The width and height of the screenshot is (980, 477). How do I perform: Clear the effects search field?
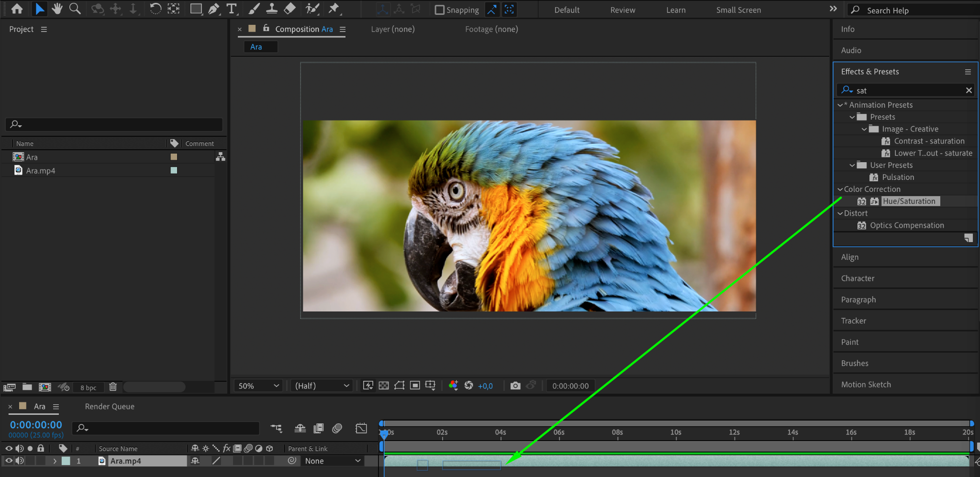tap(969, 90)
